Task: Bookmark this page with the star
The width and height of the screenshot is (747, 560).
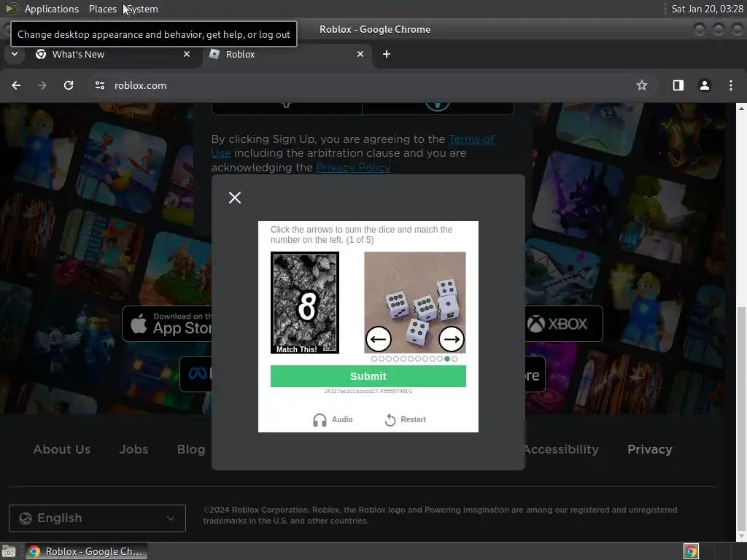Action: pyautogui.click(x=642, y=85)
